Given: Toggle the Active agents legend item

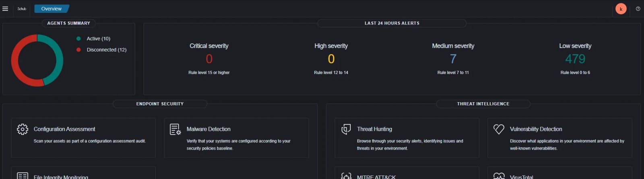Looking at the screenshot, I should point(98,39).
